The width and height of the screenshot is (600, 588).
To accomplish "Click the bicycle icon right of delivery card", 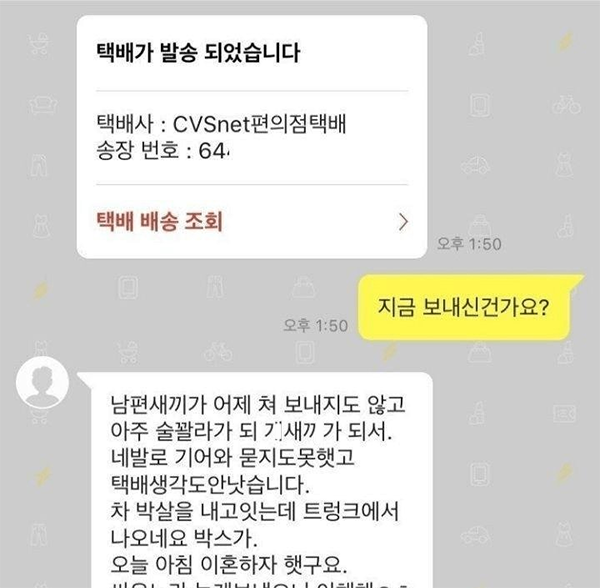I will pyautogui.click(x=566, y=104).
